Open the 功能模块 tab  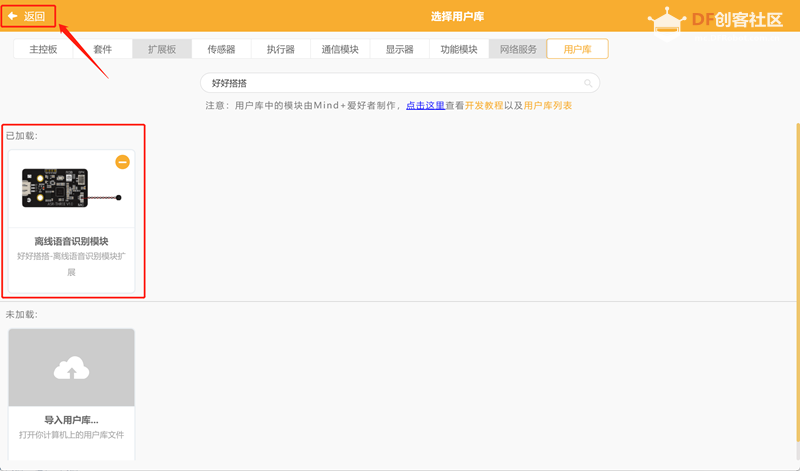click(x=459, y=49)
